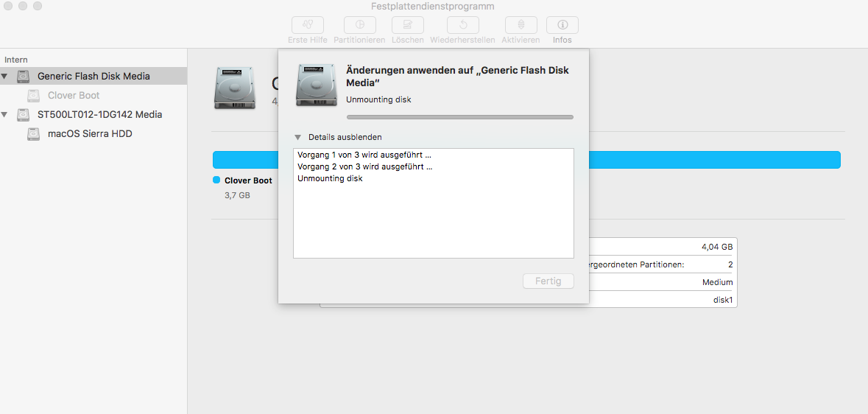Click the ST500LT012-1DG142 Media drive icon
Viewport: 868px width, 414px height.
[24, 115]
